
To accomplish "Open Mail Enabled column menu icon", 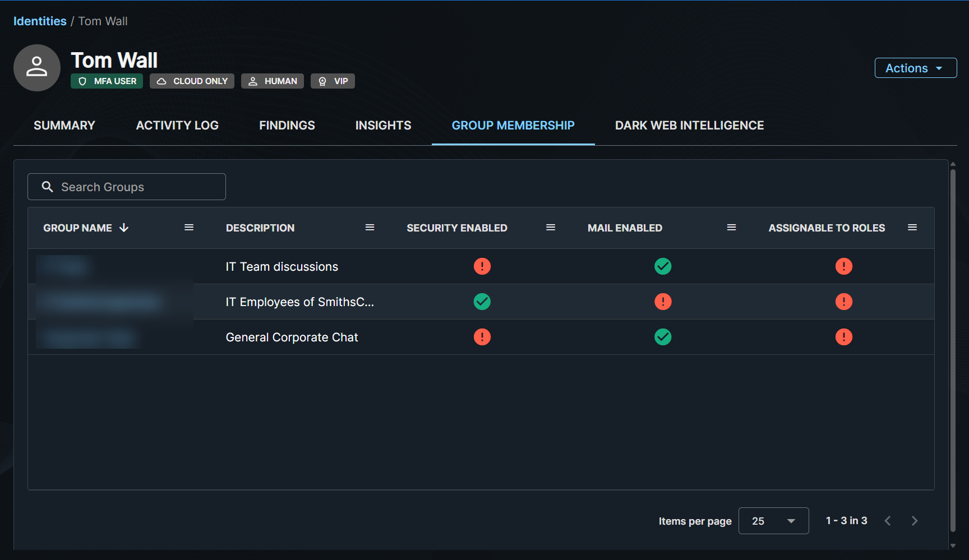I will coord(731,228).
